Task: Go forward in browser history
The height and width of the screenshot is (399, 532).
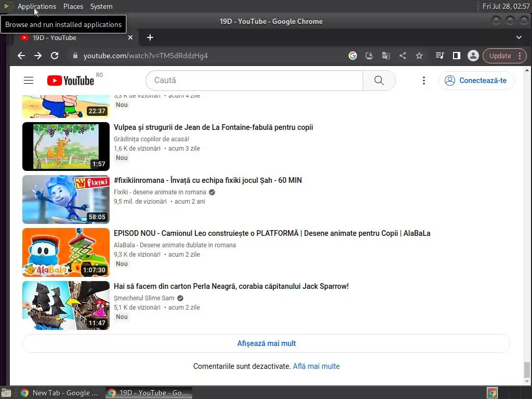Action: [38, 56]
